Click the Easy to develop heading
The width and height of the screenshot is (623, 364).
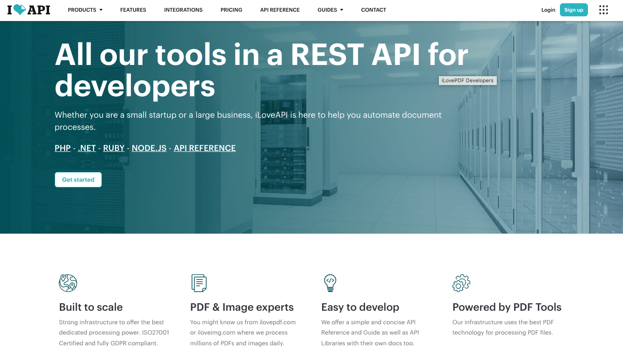tap(360, 307)
